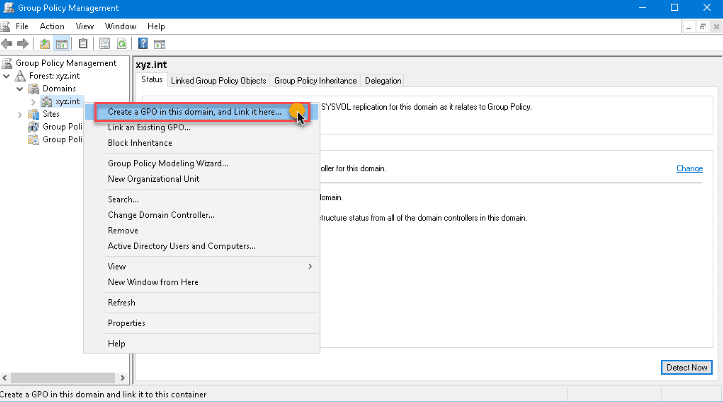Click the tree pane horizontal scrollbar thumb
Image resolution: width=723 pixels, height=402 pixels.
coord(63,378)
